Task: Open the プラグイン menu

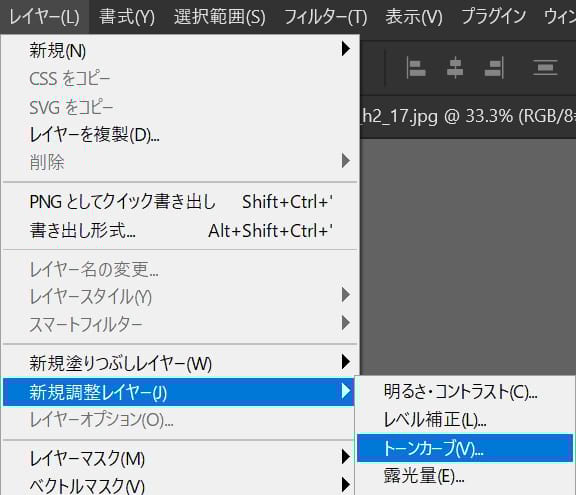Action: (494, 17)
